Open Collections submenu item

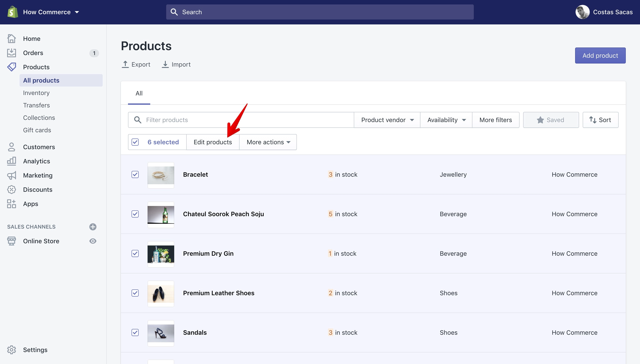point(39,118)
